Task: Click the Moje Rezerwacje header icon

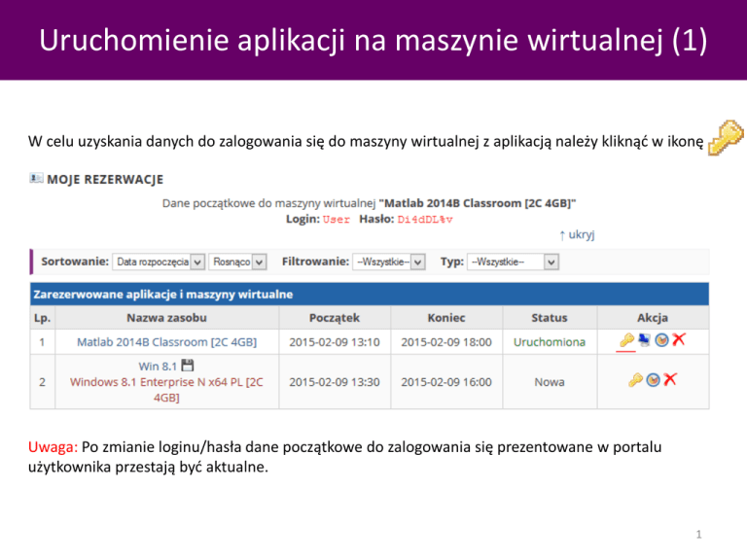Action: coord(36,178)
